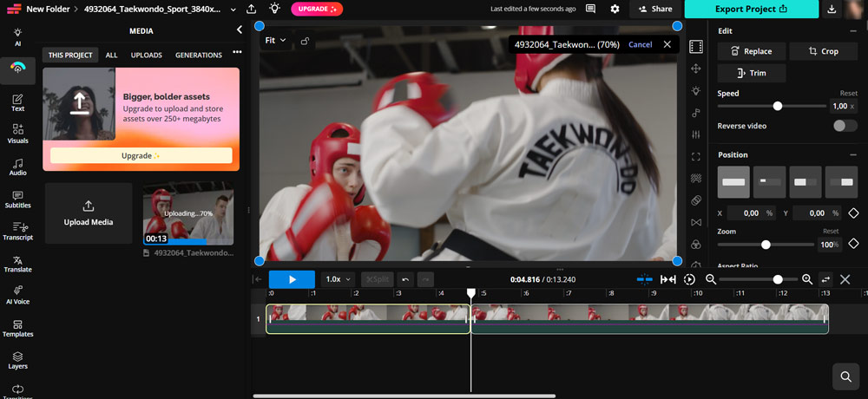Toggle the canvas lock icon
The height and width of the screenshot is (399, 868).
pyautogui.click(x=304, y=41)
